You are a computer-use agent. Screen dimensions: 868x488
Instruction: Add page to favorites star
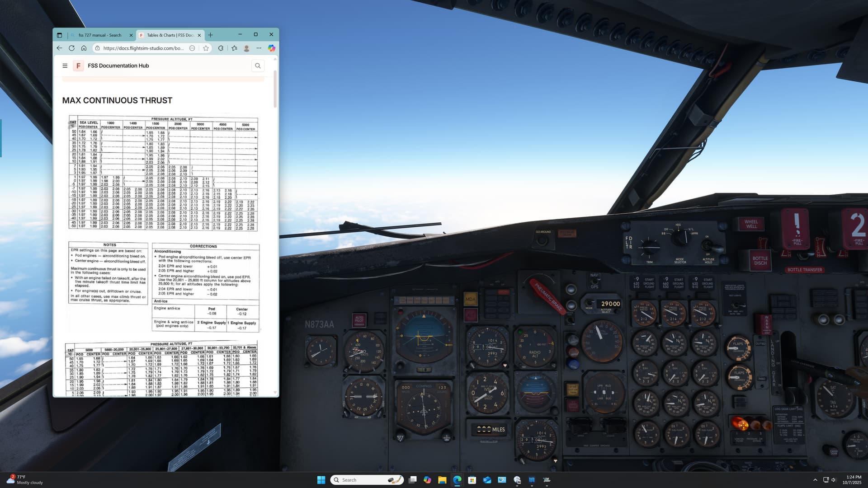(x=206, y=48)
